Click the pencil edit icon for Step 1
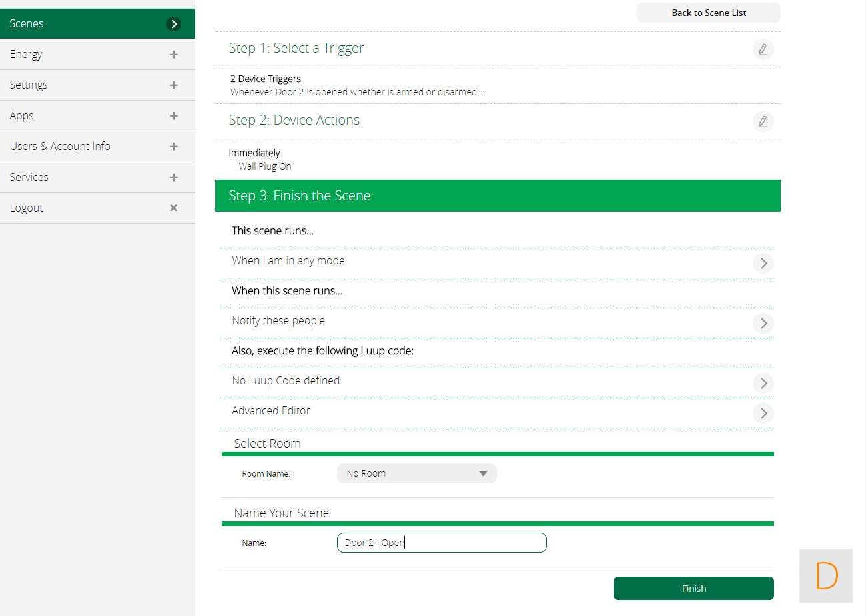866x616 pixels. point(763,49)
